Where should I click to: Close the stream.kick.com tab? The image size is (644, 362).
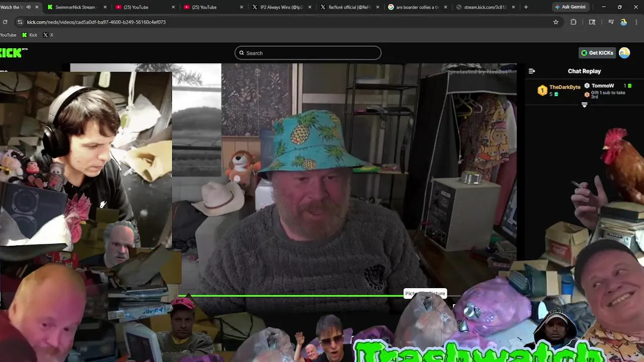click(x=514, y=7)
